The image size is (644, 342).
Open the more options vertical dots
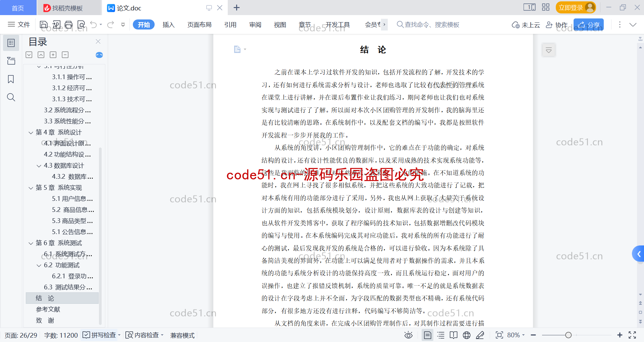620,24
